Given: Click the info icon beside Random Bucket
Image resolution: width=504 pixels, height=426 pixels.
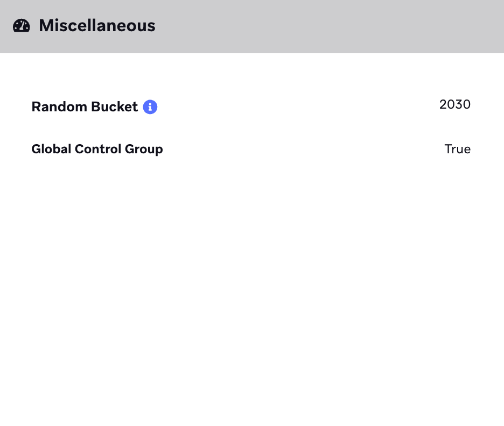Looking at the screenshot, I should point(150,107).
